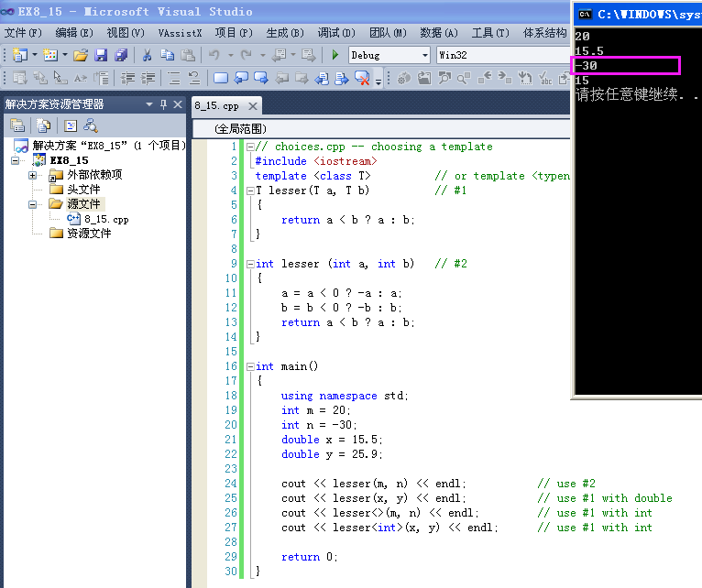Click the spell check abc toolbar icon
The width and height of the screenshot is (702, 588).
point(545,79)
